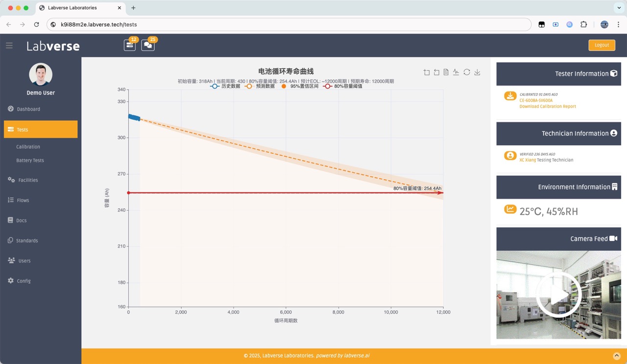Open the chart data view icon
627x364 pixels.
click(446, 73)
